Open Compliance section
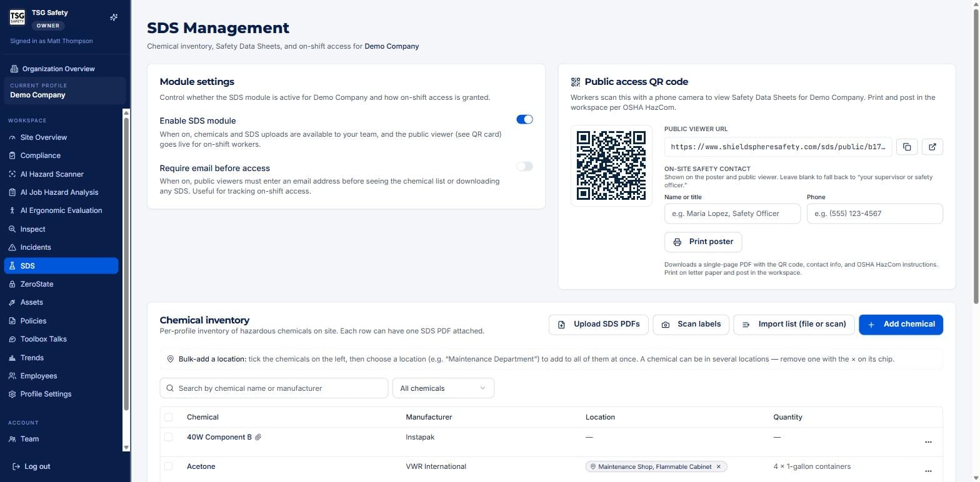The width and height of the screenshot is (980, 482). (61, 155)
